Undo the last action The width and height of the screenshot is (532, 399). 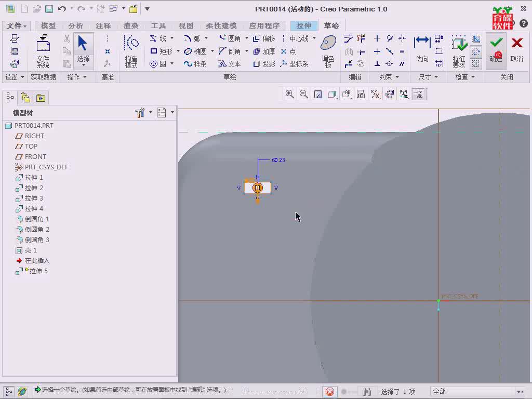pyautogui.click(x=62, y=9)
